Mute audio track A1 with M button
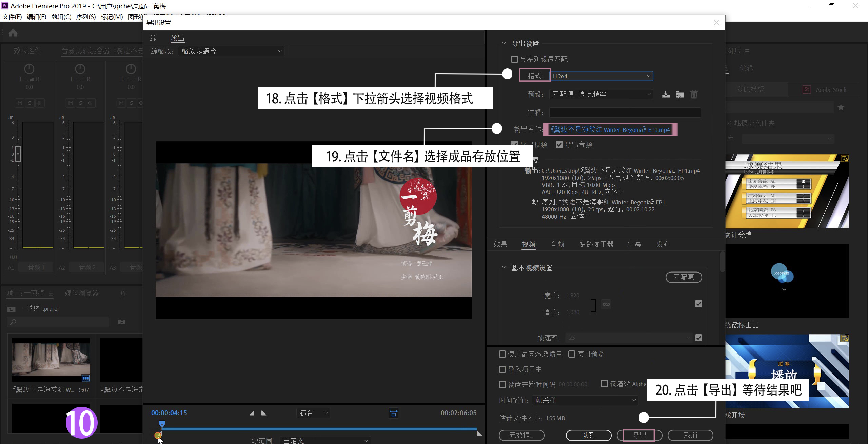 coord(20,103)
